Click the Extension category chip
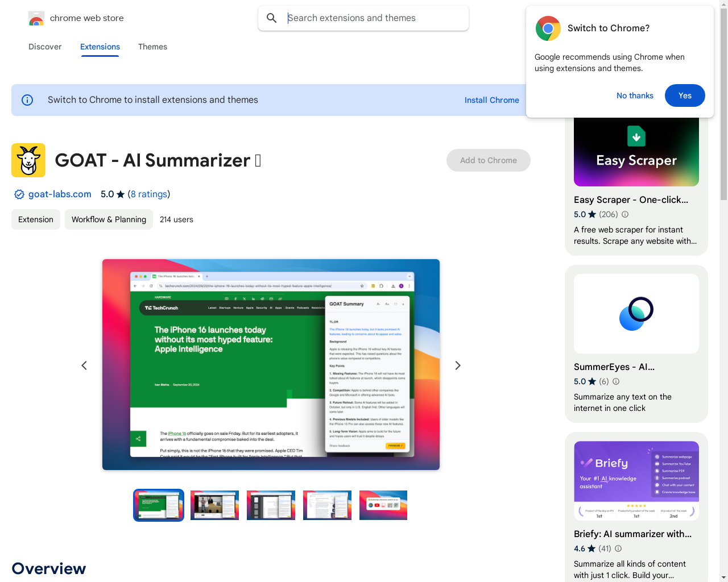728x582 pixels. coord(36,219)
